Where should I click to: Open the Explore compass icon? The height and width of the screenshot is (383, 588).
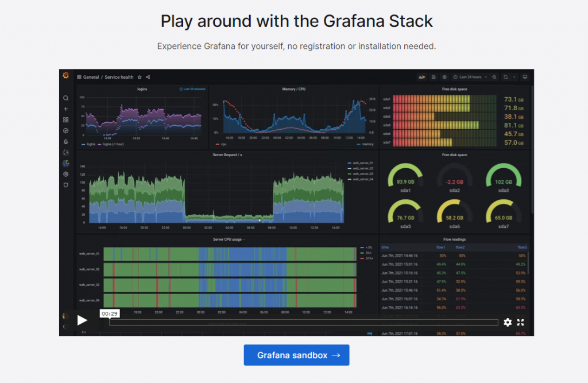pyautogui.click(x=65, y=130)
